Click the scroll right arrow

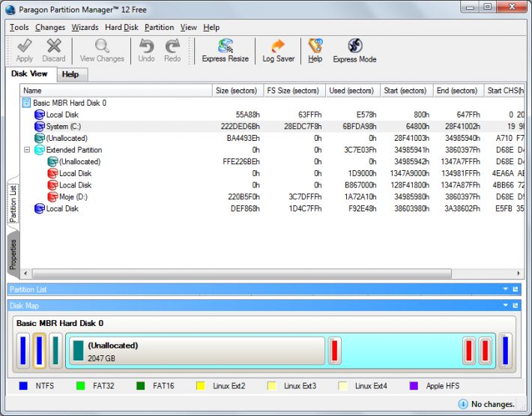click(x=519, y=273)
